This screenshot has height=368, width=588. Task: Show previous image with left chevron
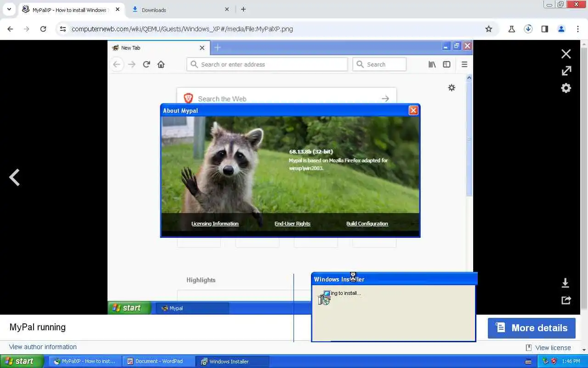click(x=15, y=177)
